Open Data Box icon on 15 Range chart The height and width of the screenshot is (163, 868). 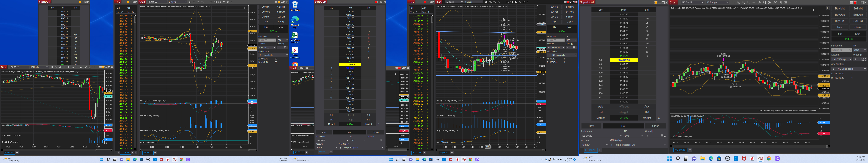click(x=759, y=2)
